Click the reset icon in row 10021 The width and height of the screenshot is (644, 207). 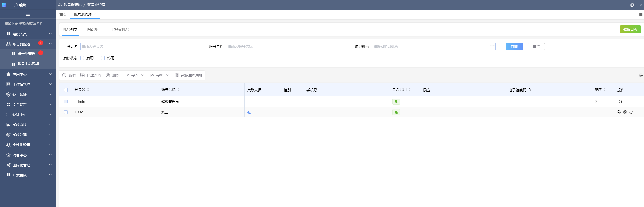click(x=631, y=112)
